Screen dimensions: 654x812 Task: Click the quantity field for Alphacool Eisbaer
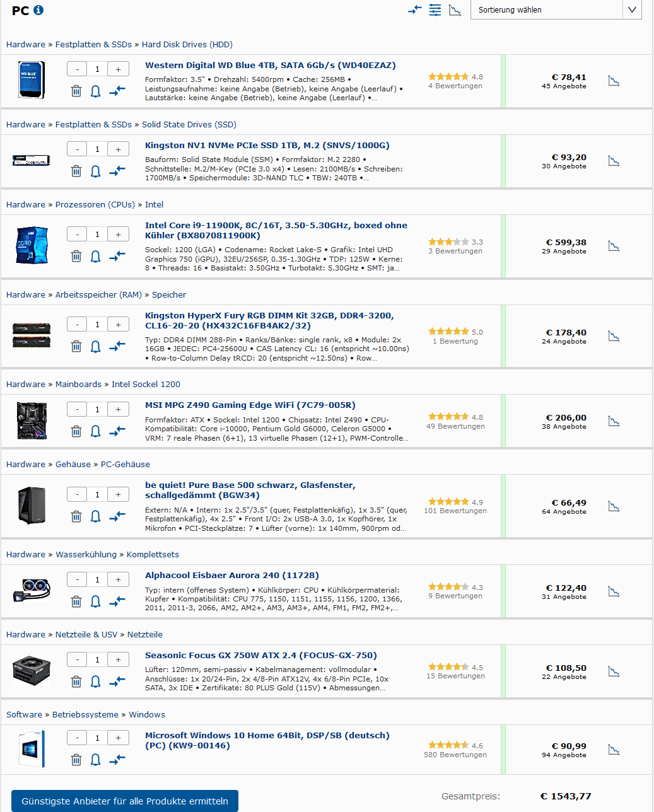coord(97,579)
